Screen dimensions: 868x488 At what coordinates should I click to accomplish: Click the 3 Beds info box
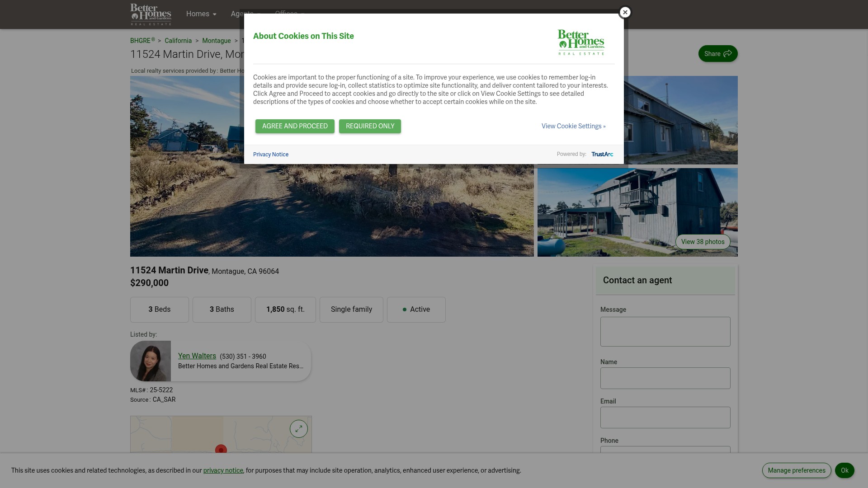(x=160, y=310)
